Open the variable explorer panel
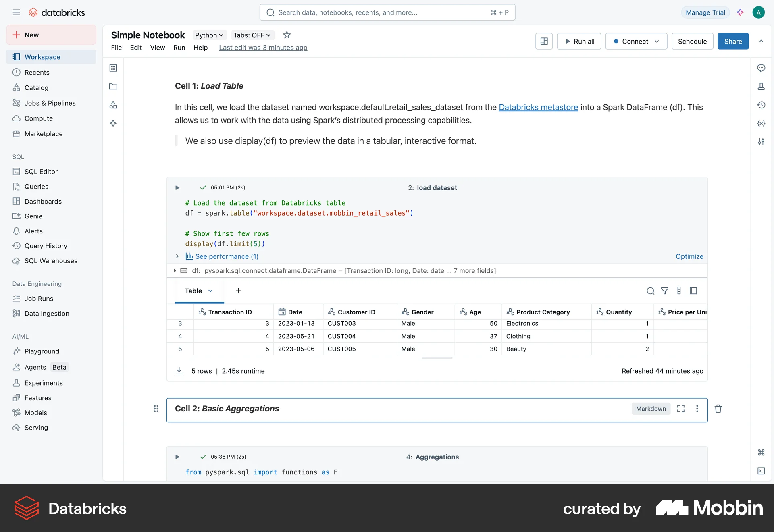This screenshot has width=774, height=532. [762, 123]
